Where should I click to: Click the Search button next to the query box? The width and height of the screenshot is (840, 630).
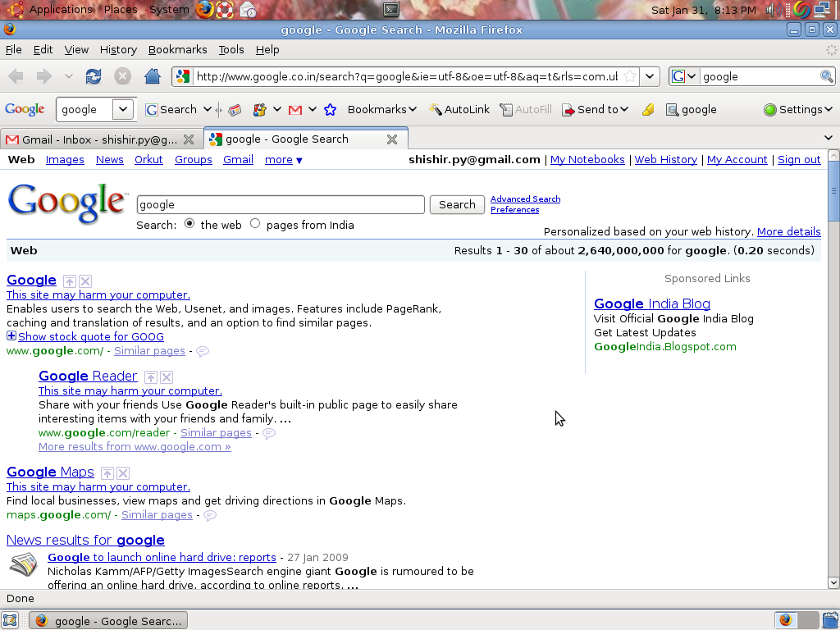click(x=457, y=204)
